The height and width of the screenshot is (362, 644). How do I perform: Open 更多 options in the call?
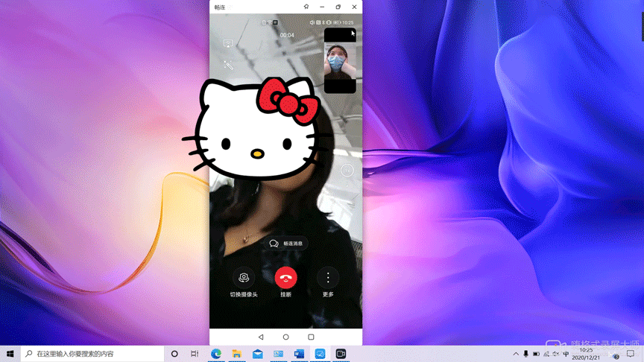coord(328,278)
